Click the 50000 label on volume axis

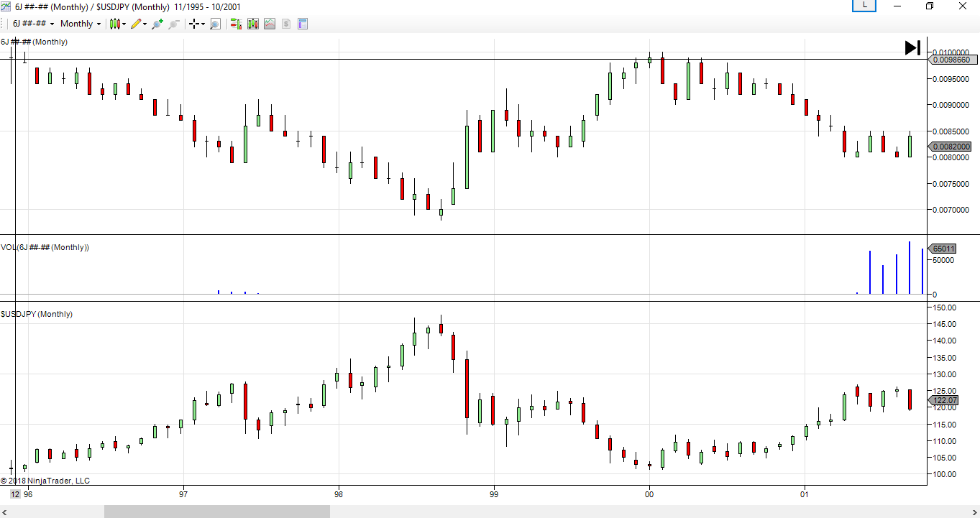pos(943,260)
